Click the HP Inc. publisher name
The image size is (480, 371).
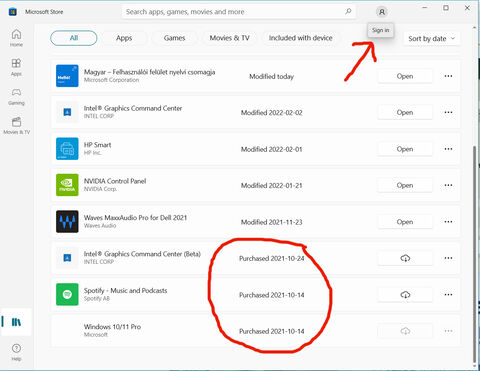point(93,153)
